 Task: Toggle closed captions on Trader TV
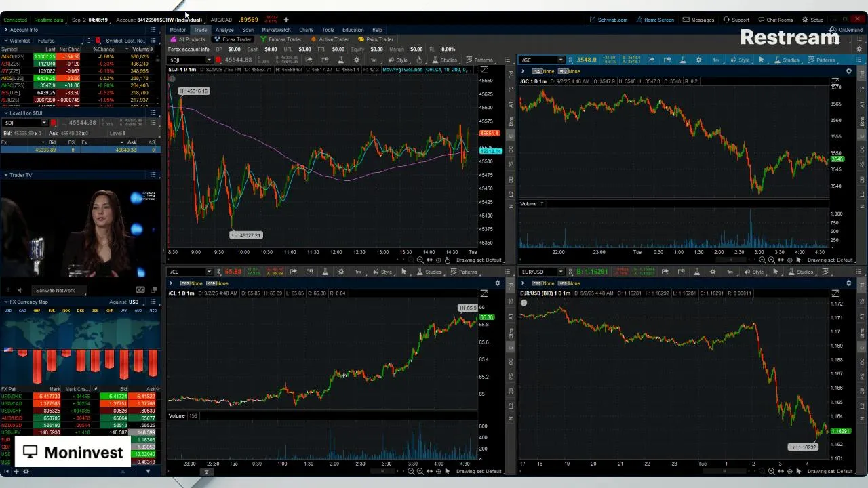click(x=140, y=290)
